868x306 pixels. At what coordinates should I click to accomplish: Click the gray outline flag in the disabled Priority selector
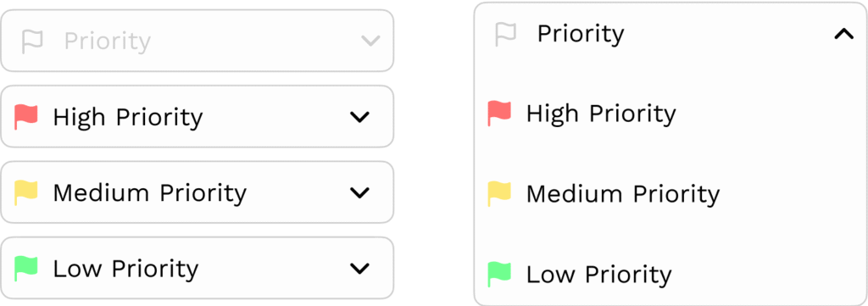pos(32,41)
